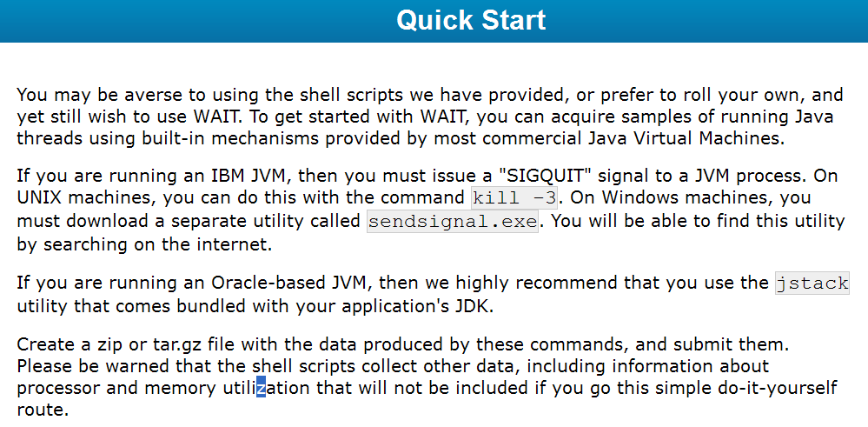868x427 pixels.
Task: Click the jstack utility code box
Action: [812, 283]
